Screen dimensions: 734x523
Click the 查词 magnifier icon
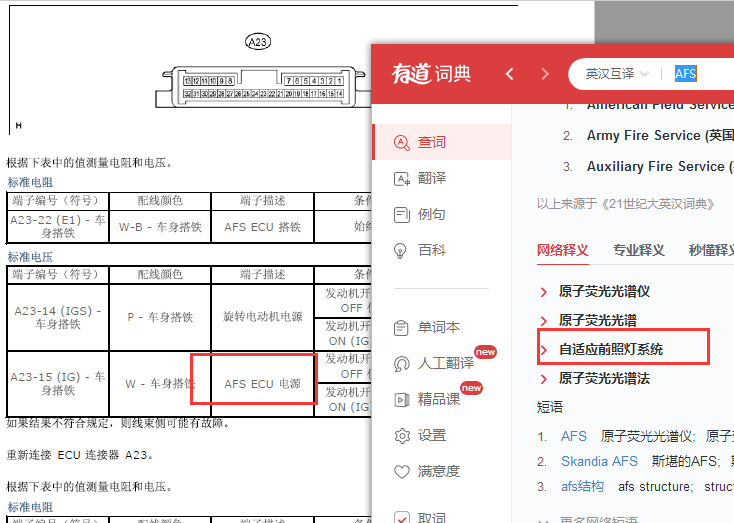[x=402, y=142]
